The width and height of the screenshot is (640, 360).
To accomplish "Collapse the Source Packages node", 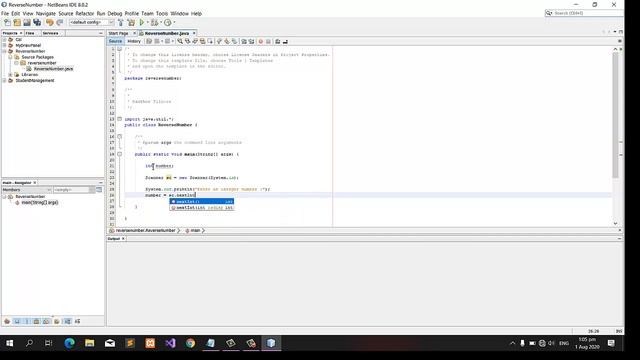I will point(10,57).
